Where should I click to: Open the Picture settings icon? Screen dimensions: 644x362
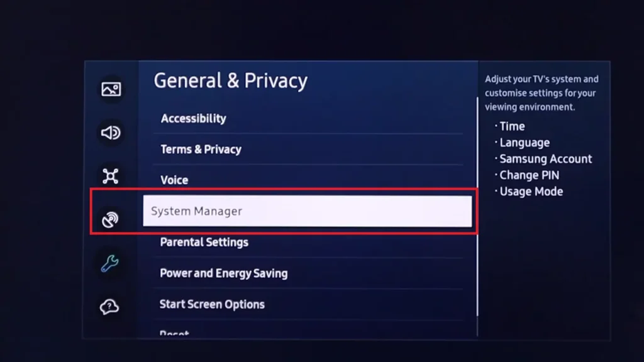click(x=111, y=89)
